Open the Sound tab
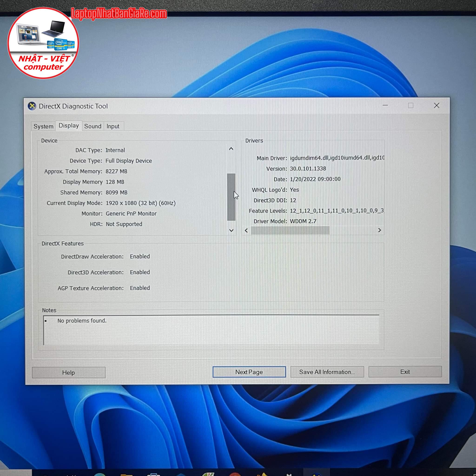 [93, 126]
